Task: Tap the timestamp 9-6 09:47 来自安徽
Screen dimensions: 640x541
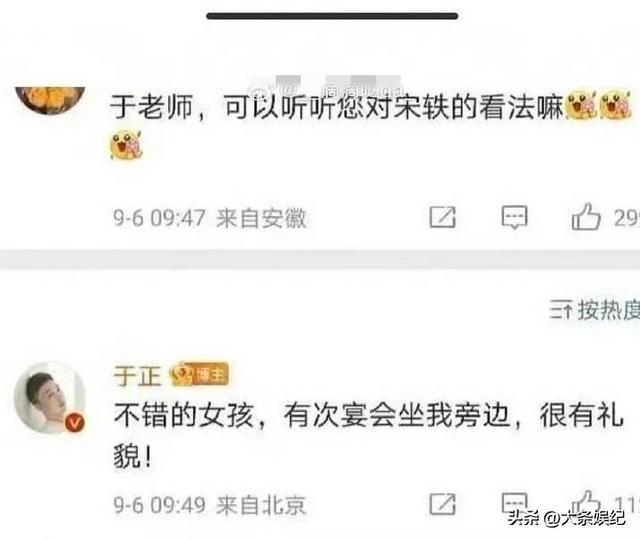Action: 209,218
